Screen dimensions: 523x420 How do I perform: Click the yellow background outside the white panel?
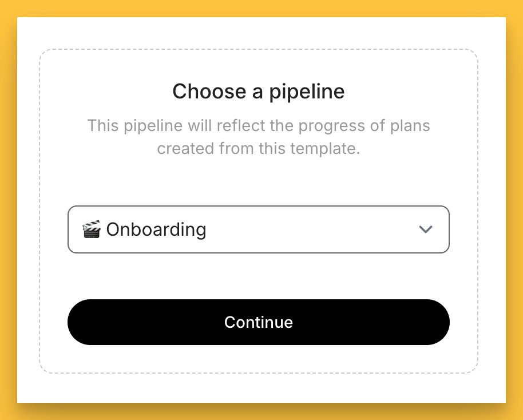[8, 210]
